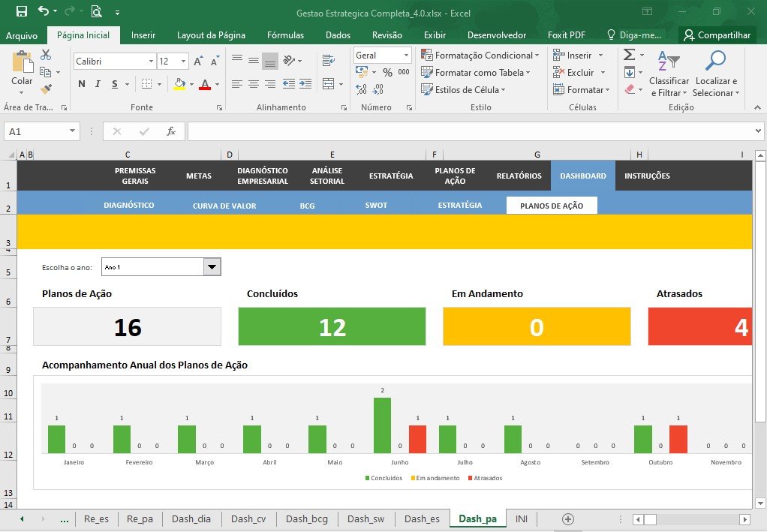Viewport: 767px width, 532px height.
Task: Open the SWOT dashboard link
Action: coord(376,206)
